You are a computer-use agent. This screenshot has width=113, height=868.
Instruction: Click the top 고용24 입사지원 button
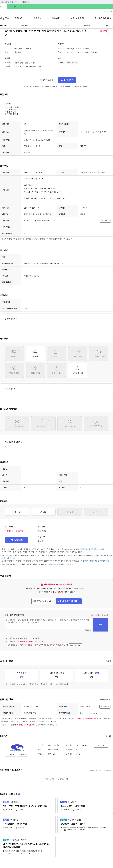point(67,80)
